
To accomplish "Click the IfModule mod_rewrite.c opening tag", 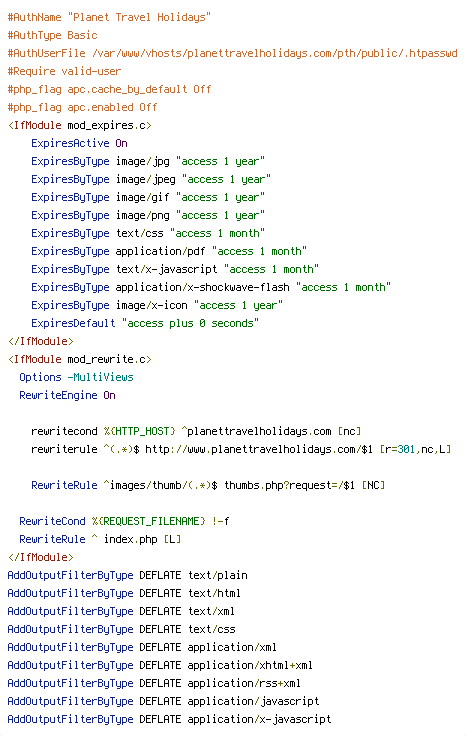I will coord(79,359).
